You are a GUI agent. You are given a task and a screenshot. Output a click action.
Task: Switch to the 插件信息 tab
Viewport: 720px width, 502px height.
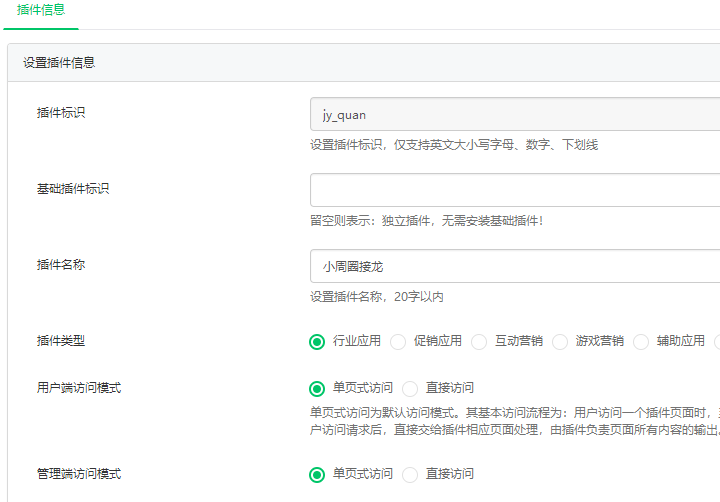pyautogui.click(x=41, y=10)
